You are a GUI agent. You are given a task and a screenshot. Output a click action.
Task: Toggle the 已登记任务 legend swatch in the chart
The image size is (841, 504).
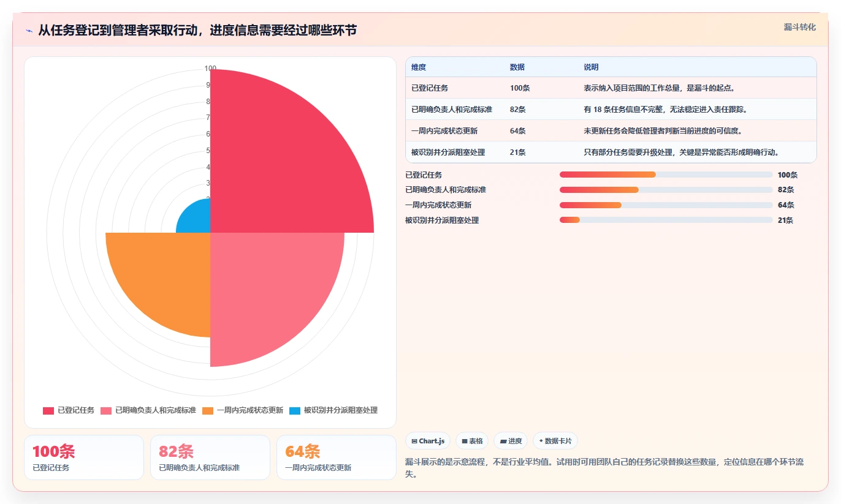point(48,410)
